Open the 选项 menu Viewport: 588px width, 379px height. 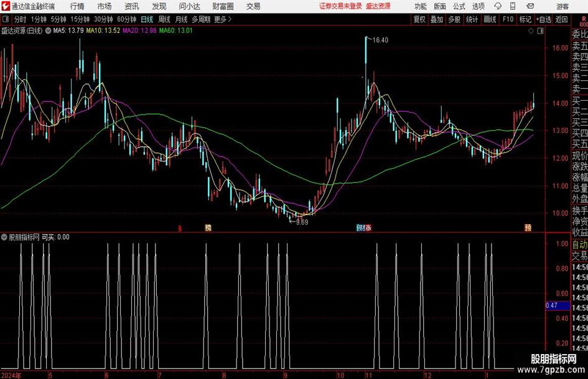pos(478,6)
